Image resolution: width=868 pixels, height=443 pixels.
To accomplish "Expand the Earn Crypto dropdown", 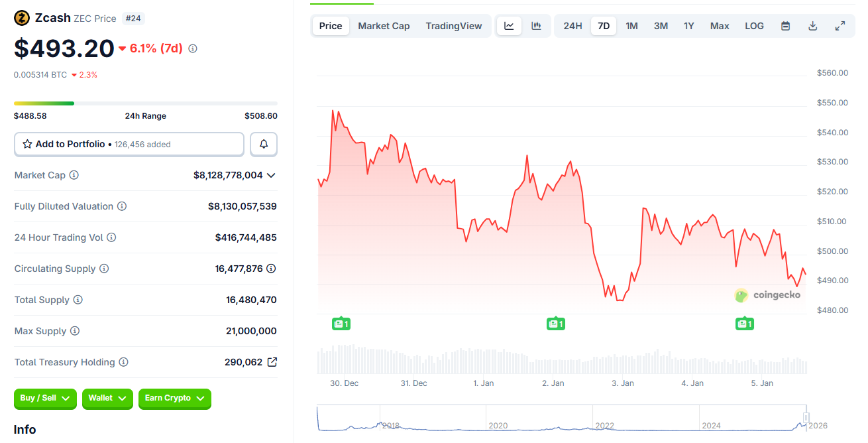I will point(174,399).
